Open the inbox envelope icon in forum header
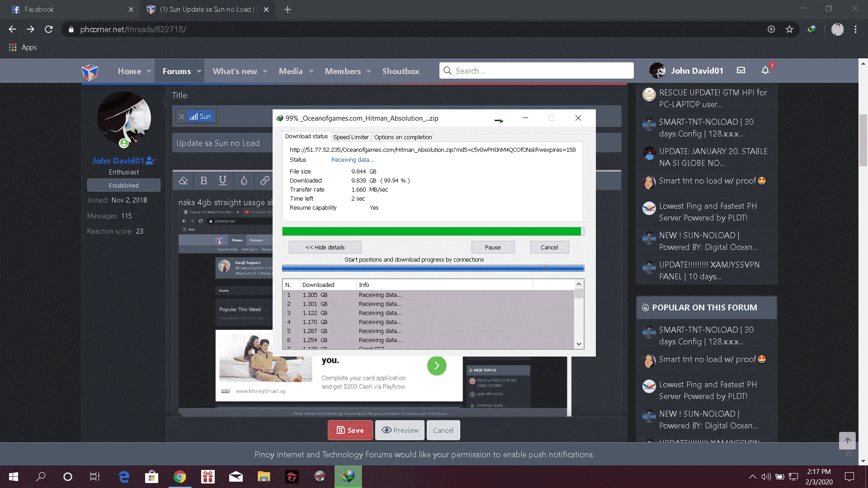This screenshot has height=488, width=868. [x=741, y=70]
